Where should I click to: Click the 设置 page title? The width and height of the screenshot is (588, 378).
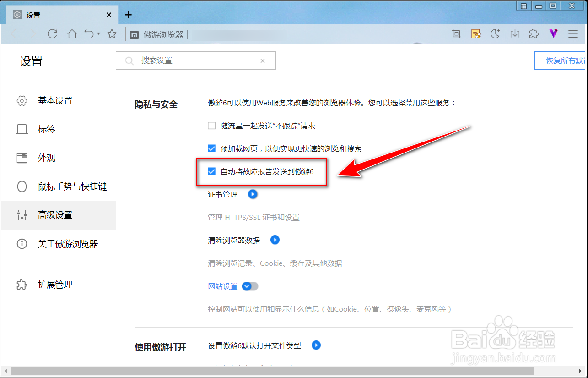coord(31,61)
